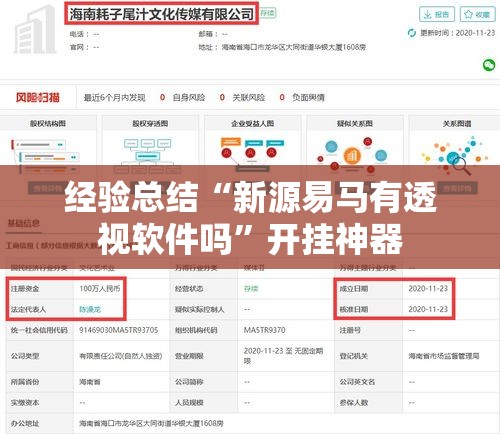Image resolution: width=500 pixels, height=434 pixels.
Task: Click the refresh icon beside 更新时间
Action: [x=412, y=33]
